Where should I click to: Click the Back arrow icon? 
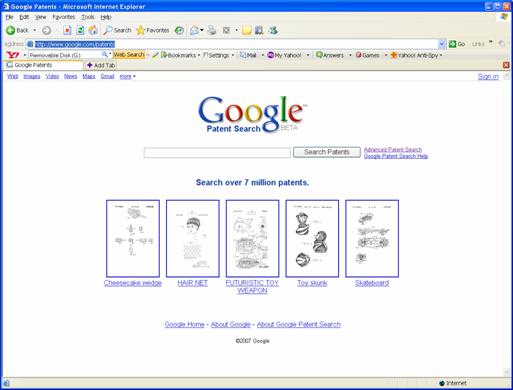[x=11, y=30]
